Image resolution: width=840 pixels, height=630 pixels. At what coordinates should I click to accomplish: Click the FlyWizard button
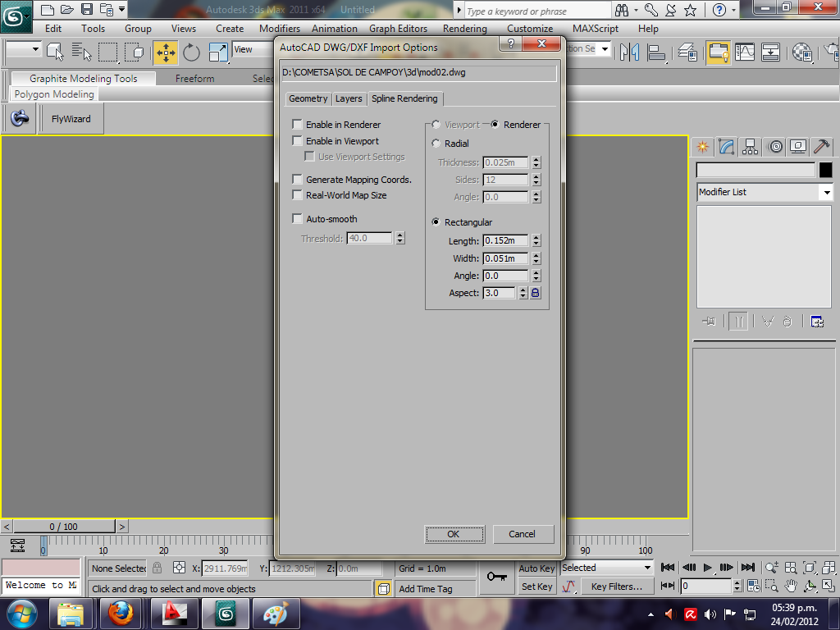71,119
